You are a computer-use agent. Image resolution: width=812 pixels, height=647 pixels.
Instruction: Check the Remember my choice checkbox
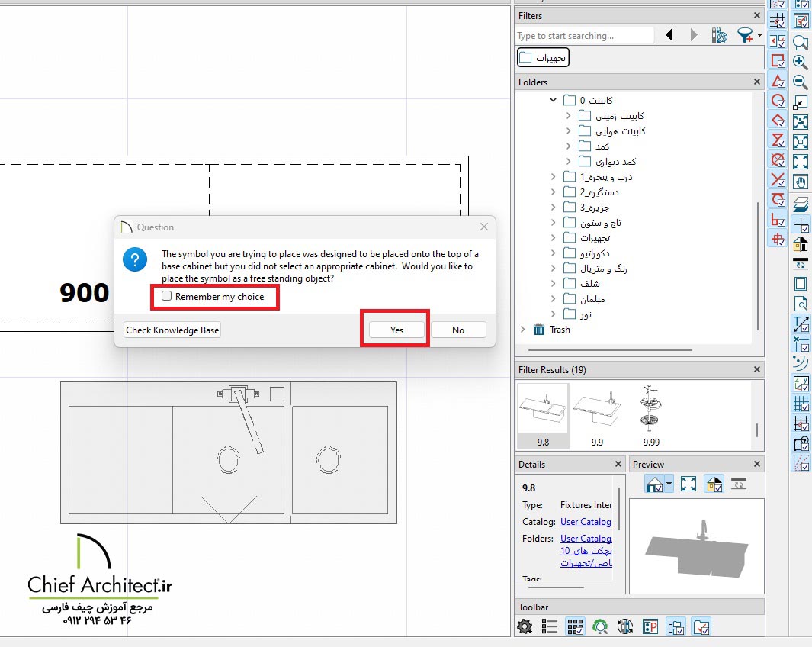tap(167, 297)
